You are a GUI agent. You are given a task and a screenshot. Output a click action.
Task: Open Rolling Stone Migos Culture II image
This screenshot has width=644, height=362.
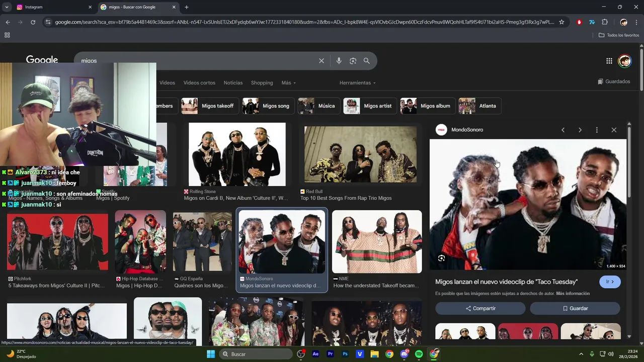[237, 154]
